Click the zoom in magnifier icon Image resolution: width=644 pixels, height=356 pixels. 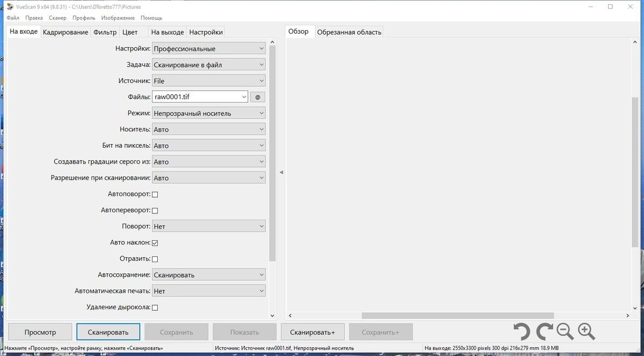pos(586,332)
